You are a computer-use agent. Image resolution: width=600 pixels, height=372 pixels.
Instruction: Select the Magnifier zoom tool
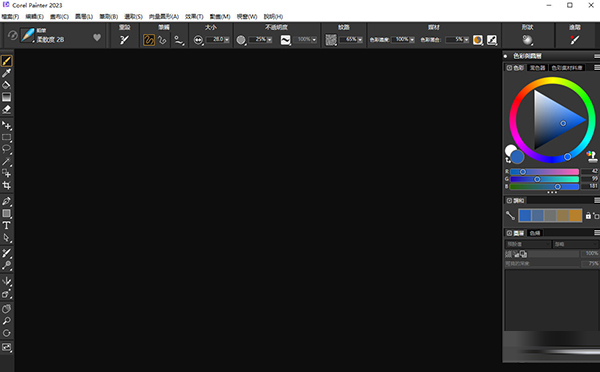point(7,321)
